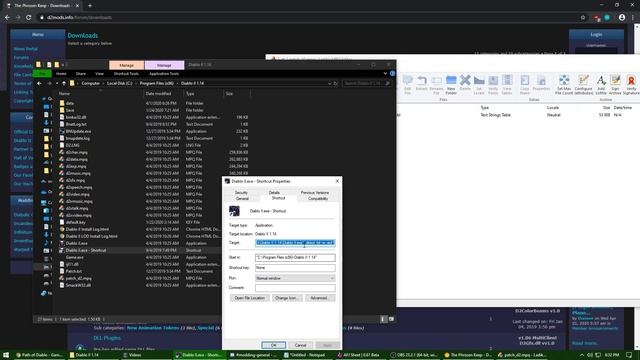Select the patch_d2.mpq file in Explorer
The height and width of the screenshot is (360, 640).
[x=78, y=278]
